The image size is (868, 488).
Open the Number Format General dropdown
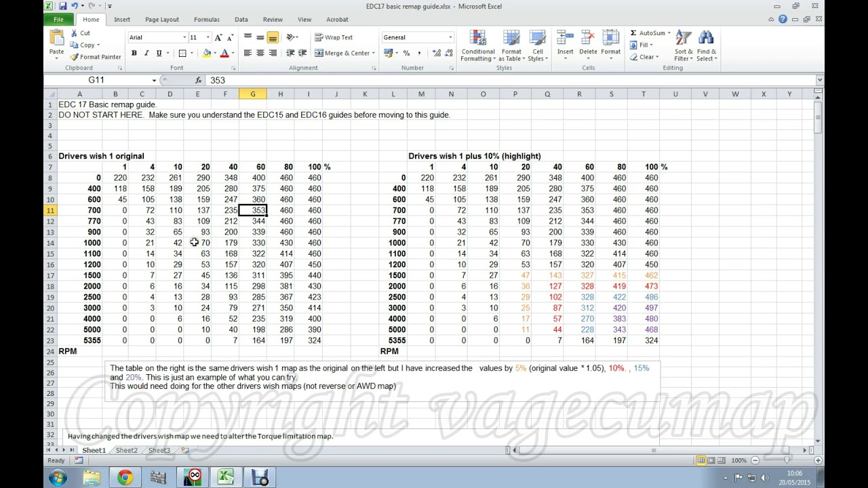pos(450,37)
